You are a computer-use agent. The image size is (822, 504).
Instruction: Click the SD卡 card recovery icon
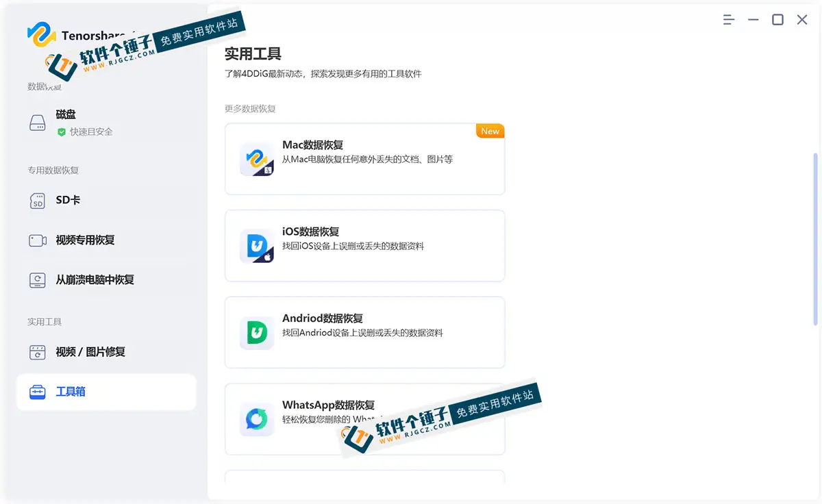click(37, 201)
